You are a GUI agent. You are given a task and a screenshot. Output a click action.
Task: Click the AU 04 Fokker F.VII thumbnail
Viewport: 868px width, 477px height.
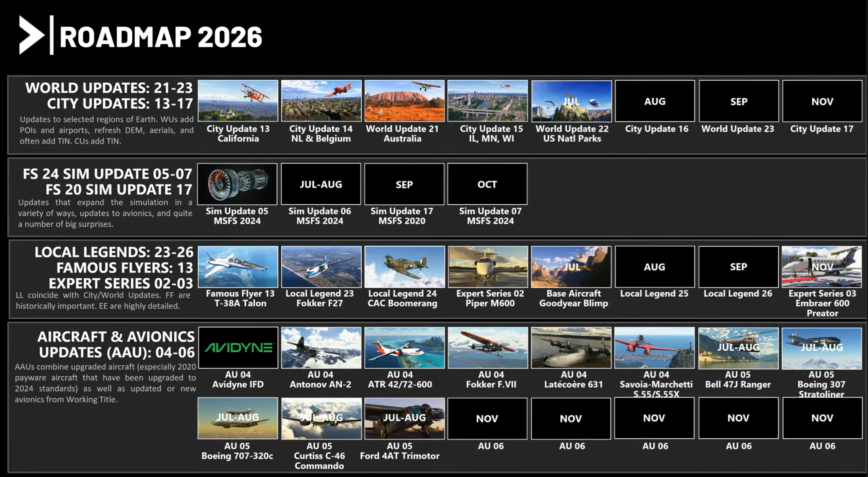(488, 348)
